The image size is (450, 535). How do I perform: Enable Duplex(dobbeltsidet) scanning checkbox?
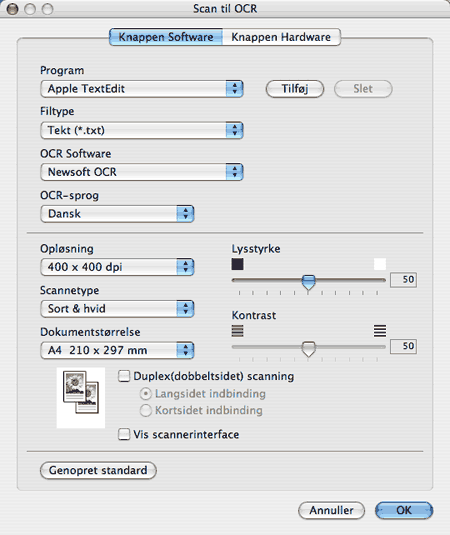(x=124, y=376)
